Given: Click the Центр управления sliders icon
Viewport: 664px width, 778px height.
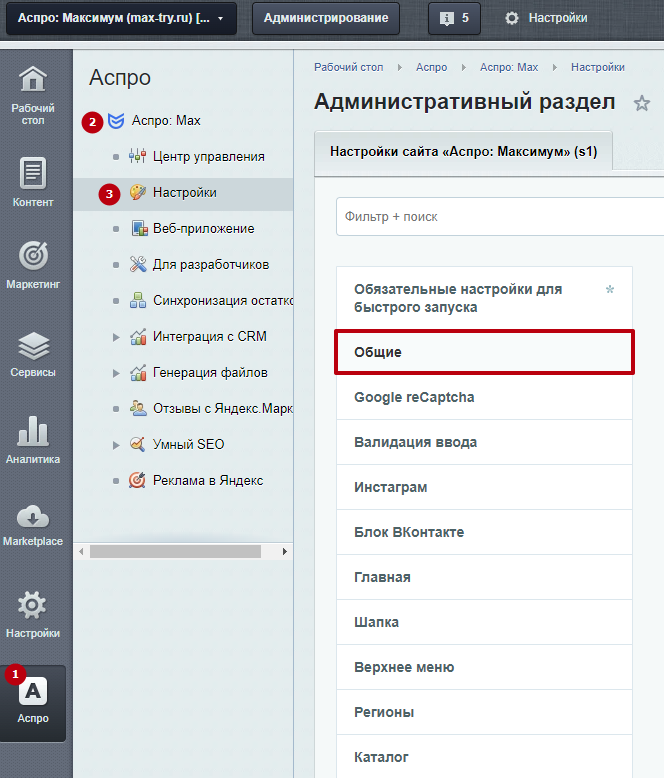Looking at the screenshot, I should (x=137, y=156).
